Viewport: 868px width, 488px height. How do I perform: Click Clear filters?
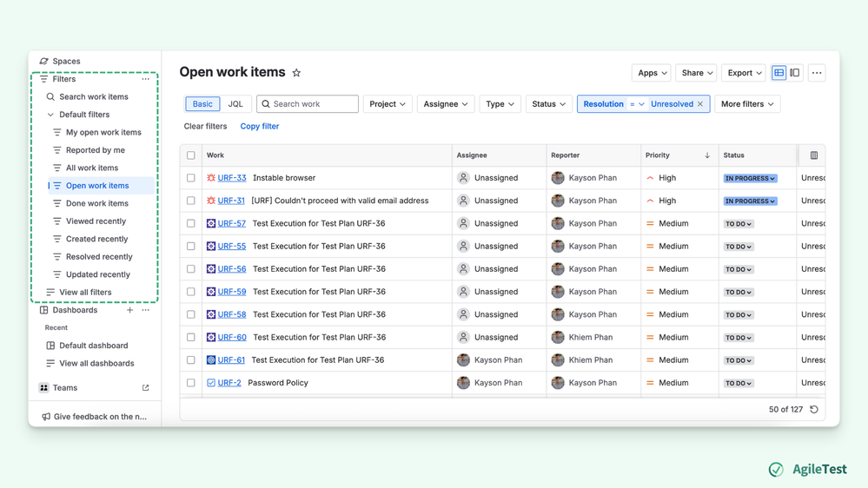[205, 126]
